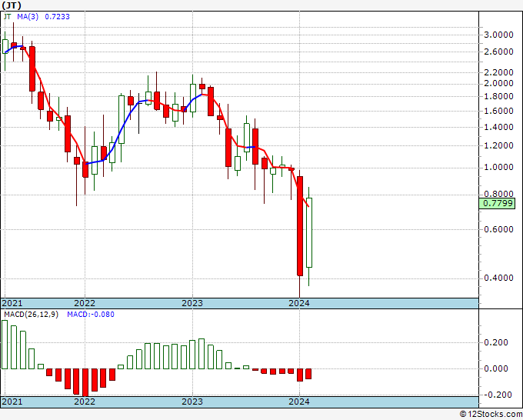This screenshot has height=420, width=523.
Task: Click 2022 on the price chart time axis
Action: pyautogui.click(x=85, y=303)
